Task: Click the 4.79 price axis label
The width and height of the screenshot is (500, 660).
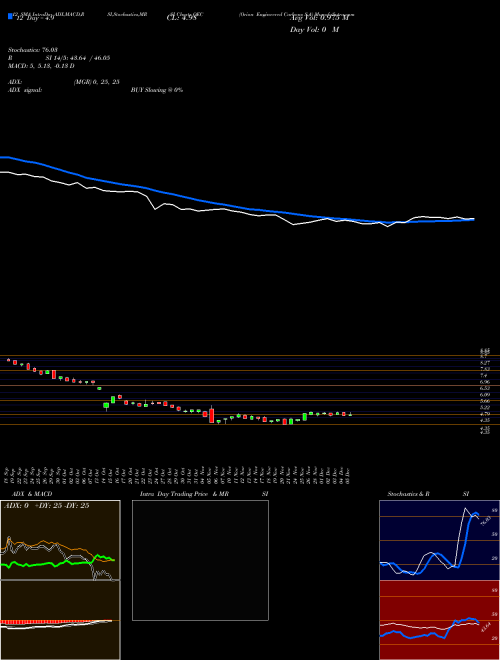Action: [x=484, y=414]
